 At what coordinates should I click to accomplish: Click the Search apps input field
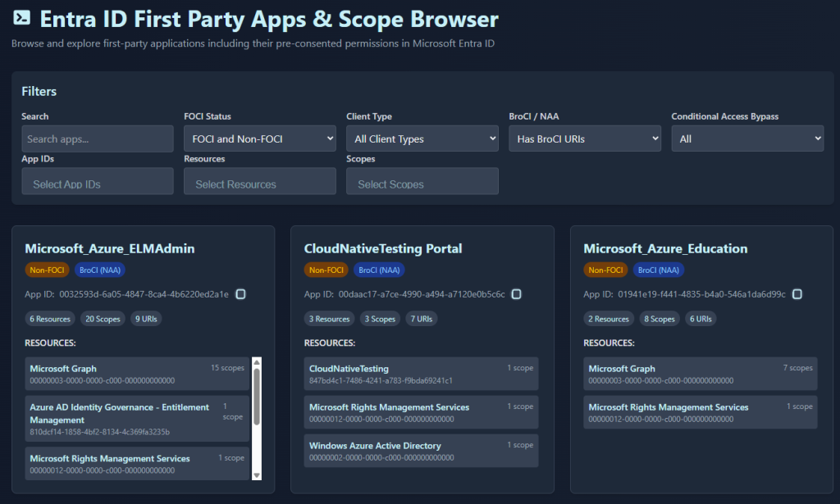97,138
